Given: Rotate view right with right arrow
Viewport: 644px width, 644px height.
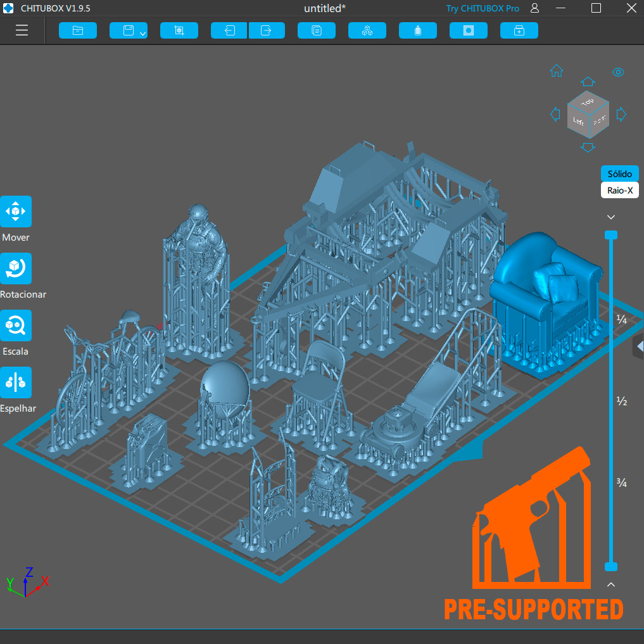Looking at the screenshot, I should [x=621, y=114].
